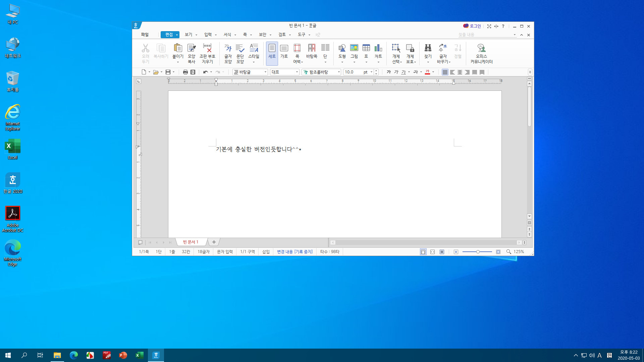Click the zoom slider handle in status bar
This screenshot has width=644, height=362.
coord(478,252)
